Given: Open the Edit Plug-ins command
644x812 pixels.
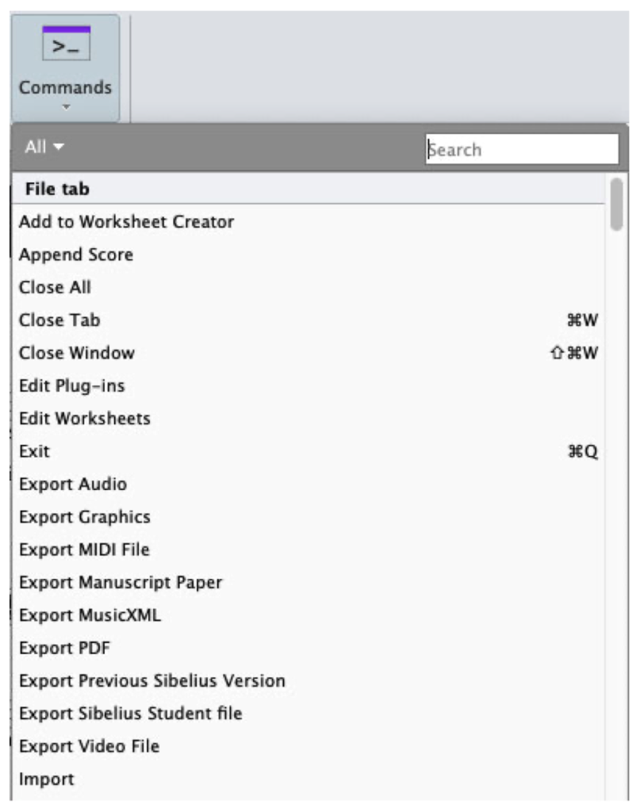Looking at the screenshot, I should 72,386.
